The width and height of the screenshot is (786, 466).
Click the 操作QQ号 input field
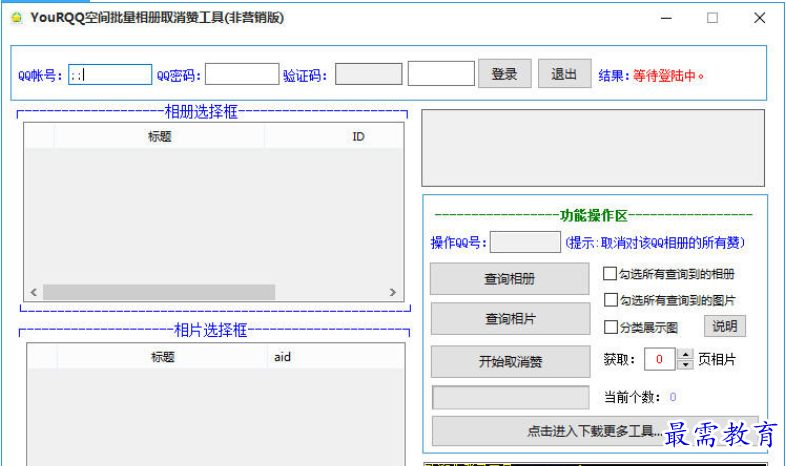coord(525,242)
